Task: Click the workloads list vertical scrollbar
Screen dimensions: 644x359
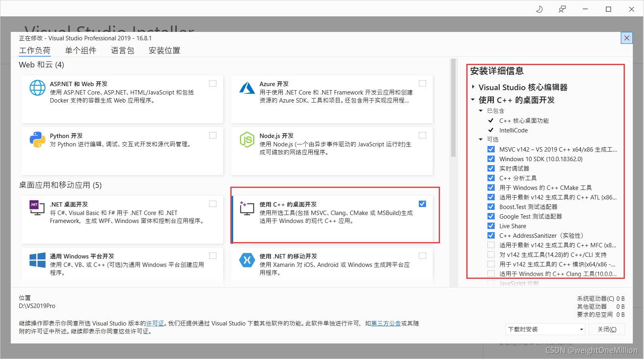Action: pyautogui.click(x=453, y=108)
